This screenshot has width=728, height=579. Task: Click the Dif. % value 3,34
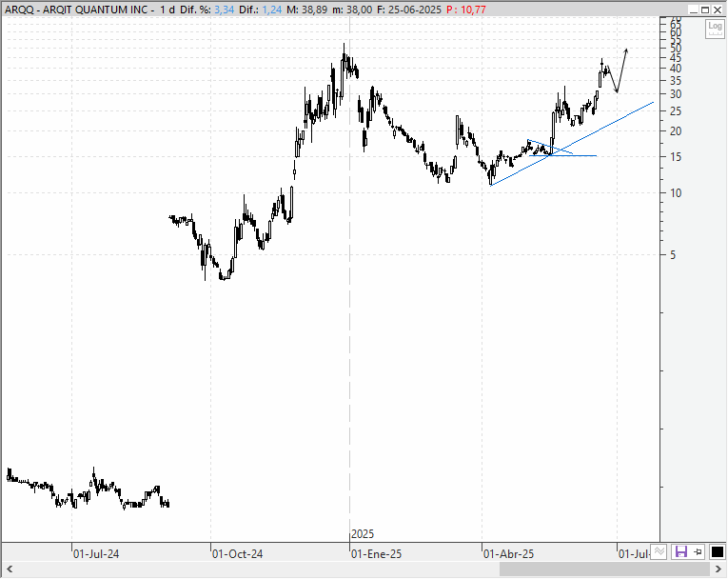pos(224,10)
